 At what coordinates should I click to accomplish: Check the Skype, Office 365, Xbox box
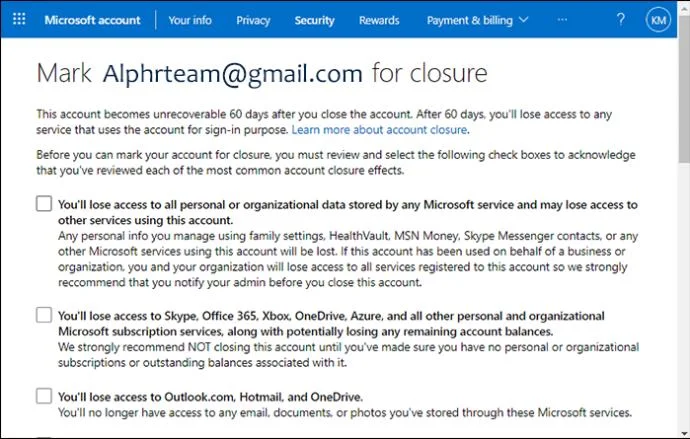click(44, 315)
